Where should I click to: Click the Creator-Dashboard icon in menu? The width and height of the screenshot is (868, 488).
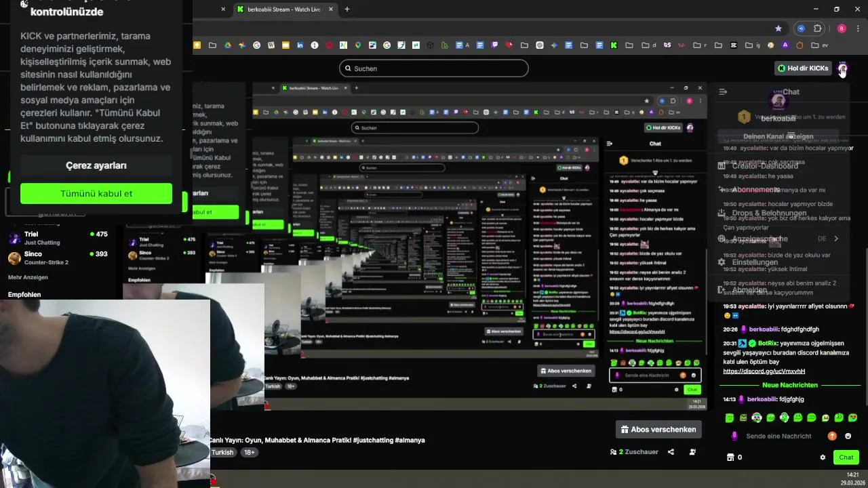point(722,166)
